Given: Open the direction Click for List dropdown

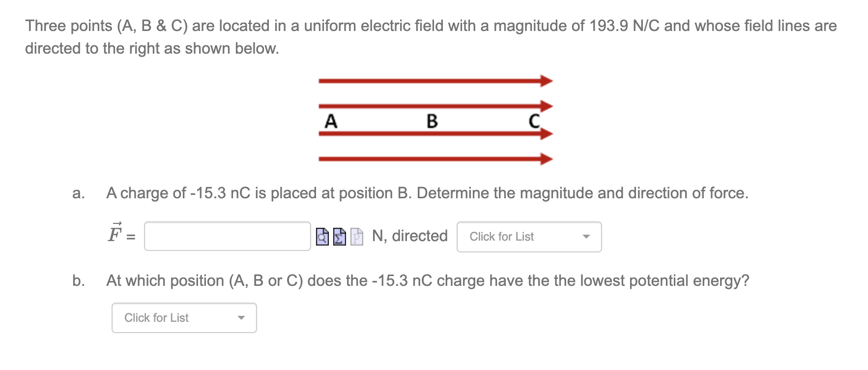Looking at the screenshot, I should click(528, 237).
